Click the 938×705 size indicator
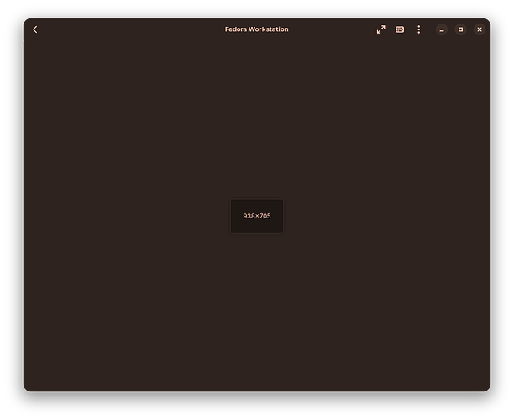Viewport: 514px width, 420px height. [257, 216]
